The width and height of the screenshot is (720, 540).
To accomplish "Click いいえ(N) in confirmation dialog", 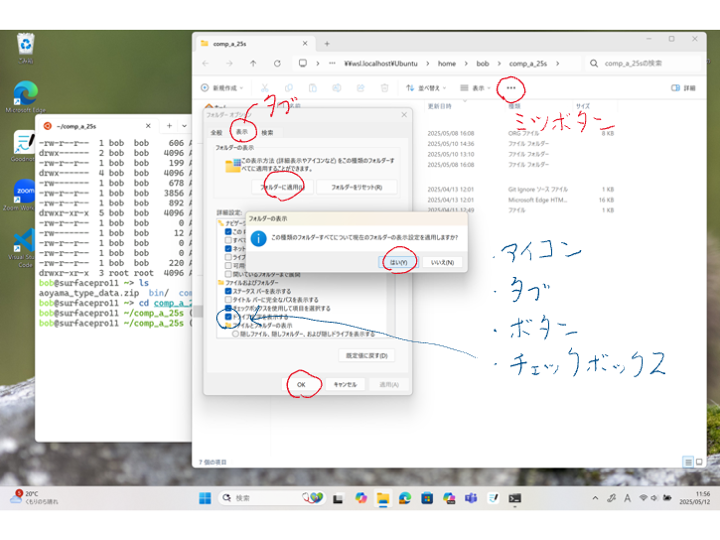I will point(442,262).
